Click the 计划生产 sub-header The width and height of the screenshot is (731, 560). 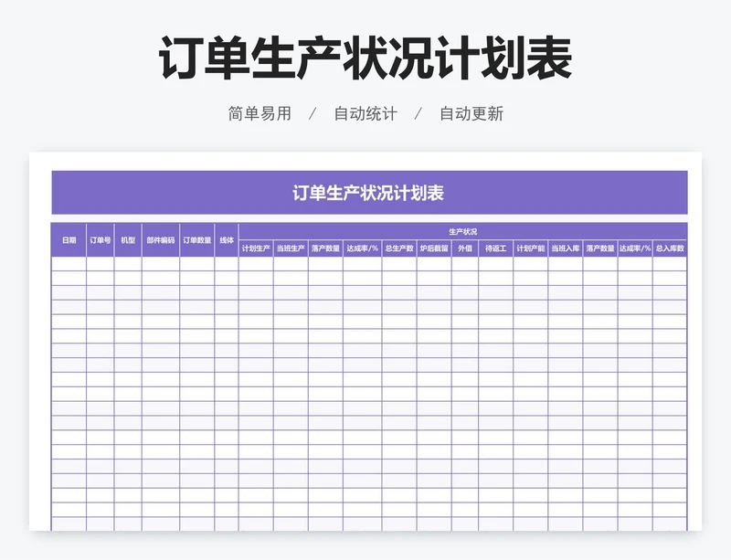click(256, 248)
